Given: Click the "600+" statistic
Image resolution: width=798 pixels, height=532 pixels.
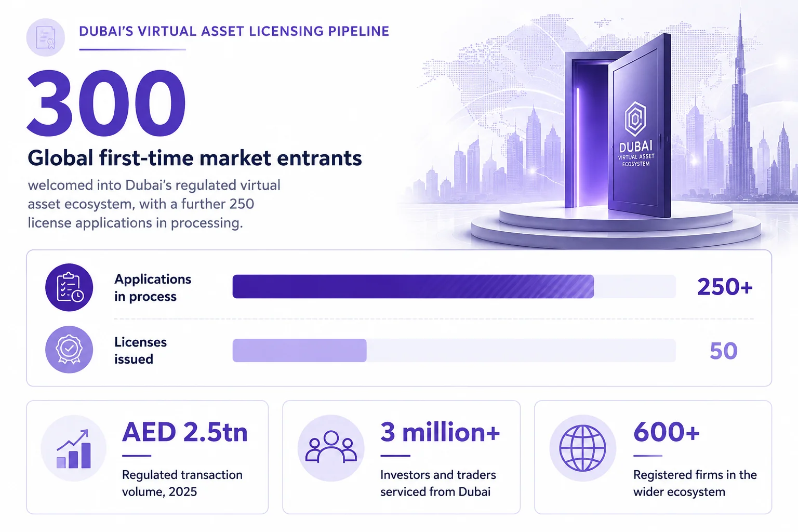Looking at the screenshot, I should coord(667,432).
